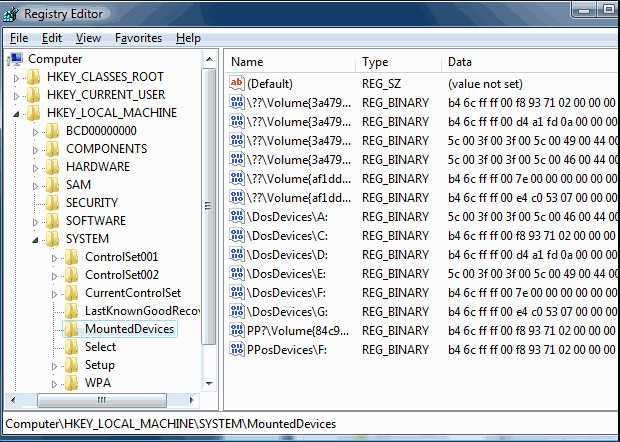
Task: Click the CurrentControlSet folder icon
Action: pyautogui.click(x=72, y=293)
